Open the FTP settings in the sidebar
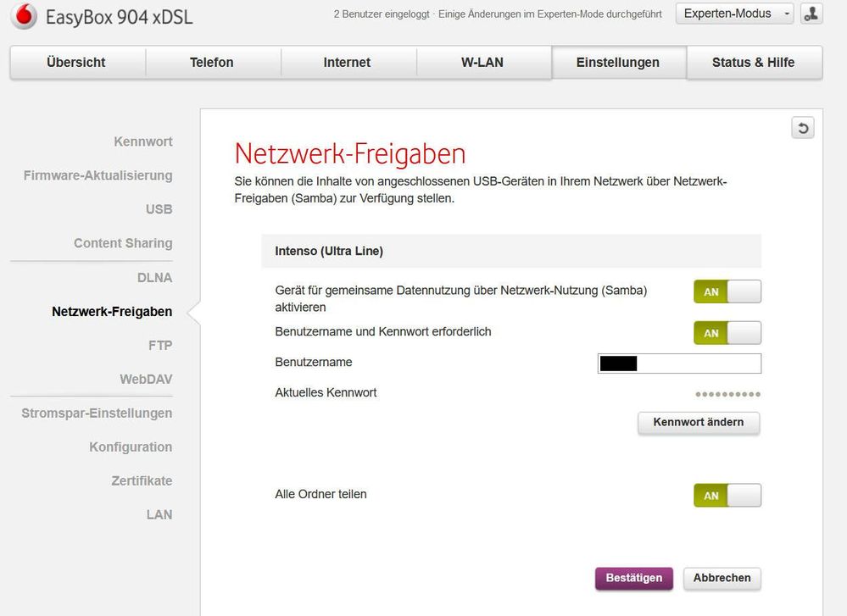The image size is (847, 616). (x=163, y=345)
